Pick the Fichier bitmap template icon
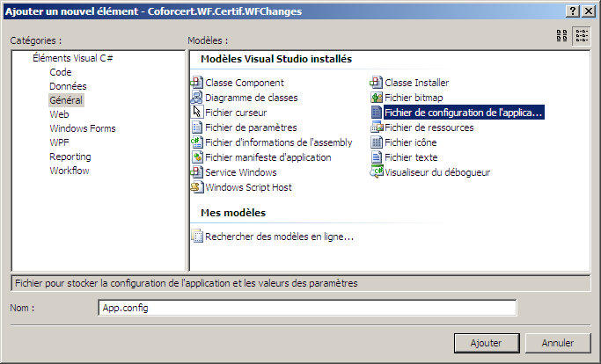The width and height of the screenshot is (601, 364). point(377,98)
